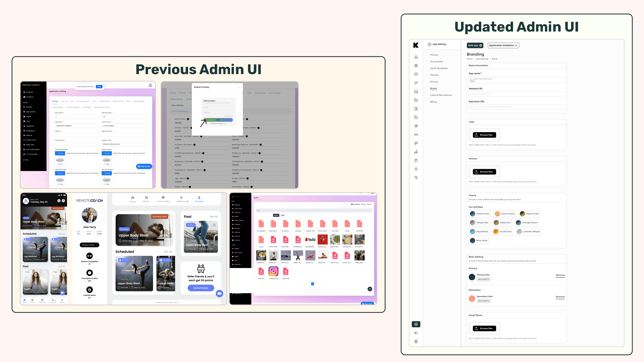This screenshot has height=362, width=644.
Task: Open the dashboard grid icon in Updated Admin sidebar
Action: click(416, 66)
